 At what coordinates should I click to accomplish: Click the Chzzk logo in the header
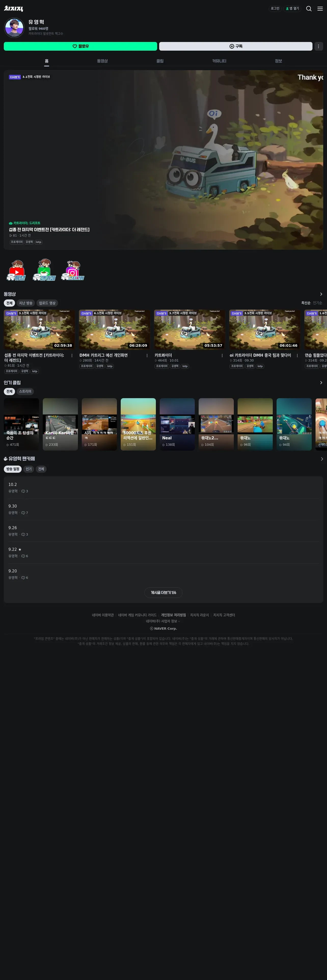[x=14, y=8]
